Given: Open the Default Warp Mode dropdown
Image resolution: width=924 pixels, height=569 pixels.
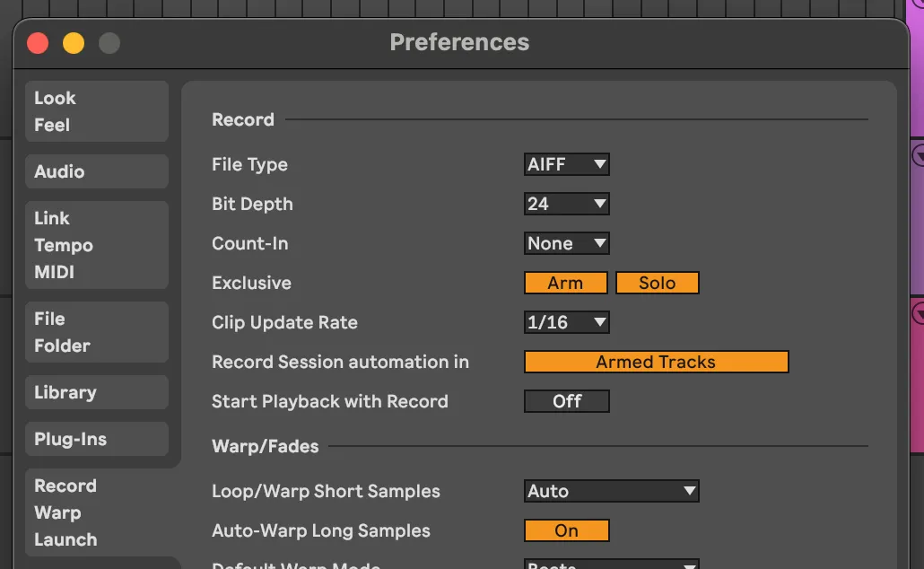Looking at the screenshot, I should coord(611,564).
